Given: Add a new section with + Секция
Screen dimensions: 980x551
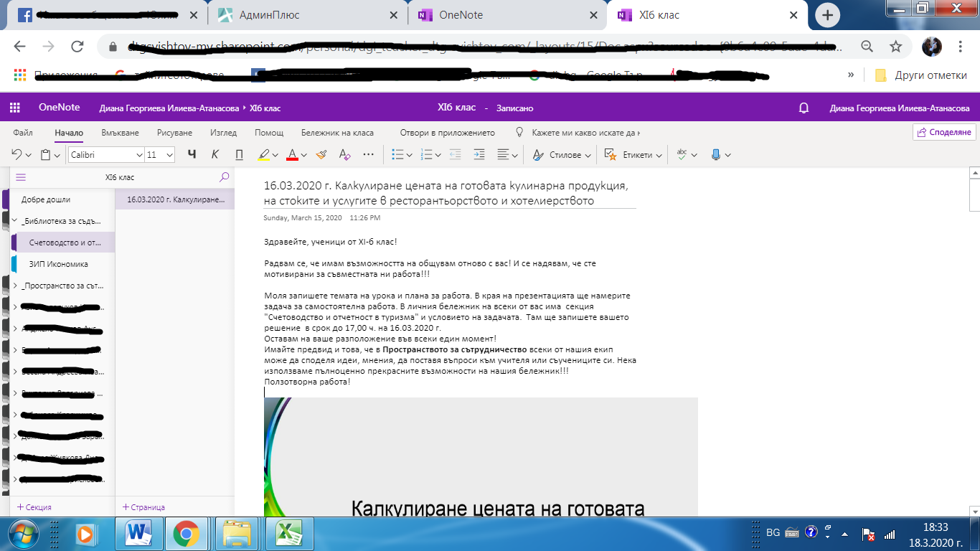Looking at the screenshot, I should [34, 507].
